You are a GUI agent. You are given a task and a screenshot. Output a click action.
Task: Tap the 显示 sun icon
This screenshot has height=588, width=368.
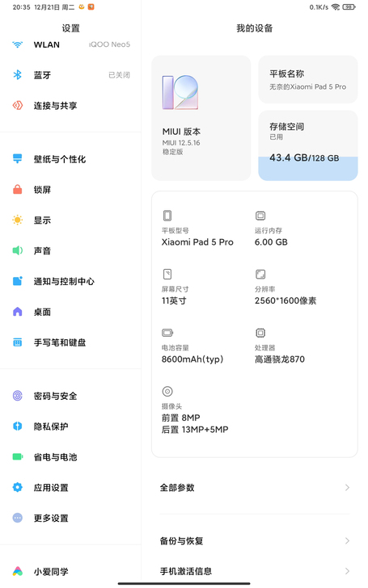click(17, 220)
